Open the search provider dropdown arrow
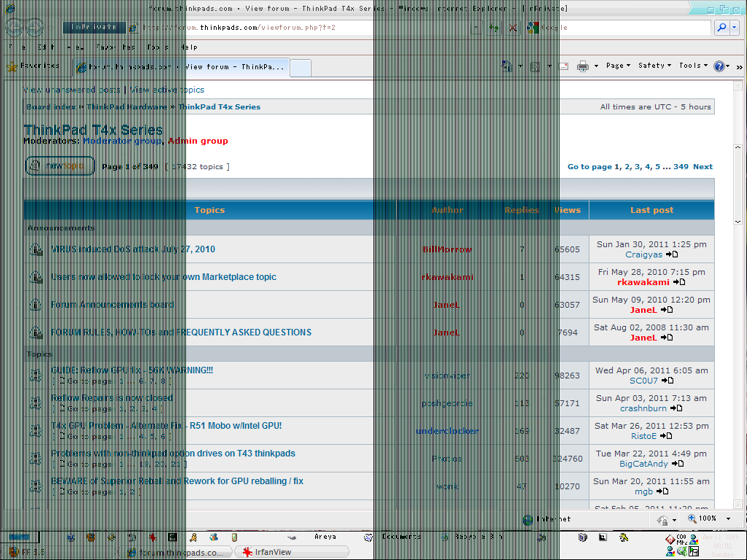 point(734,28)
